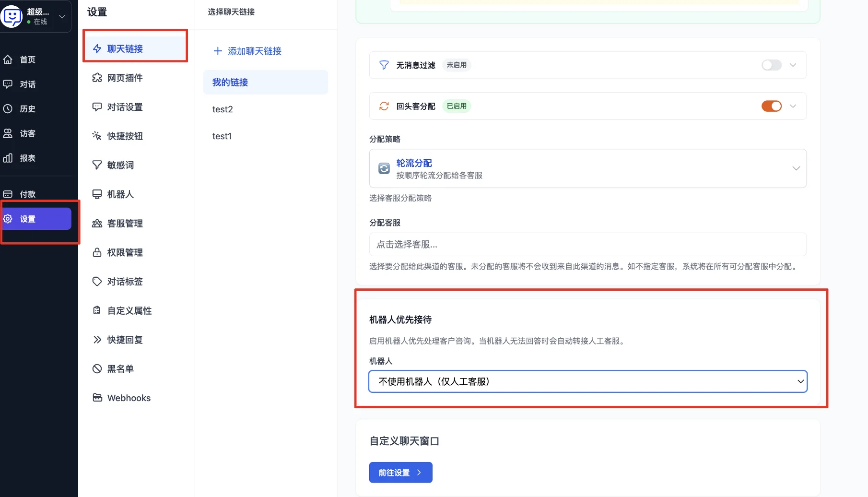Enable the 无消息过滤 switch
This screenshot has width=868, height=497.
(x=771, y=65)
